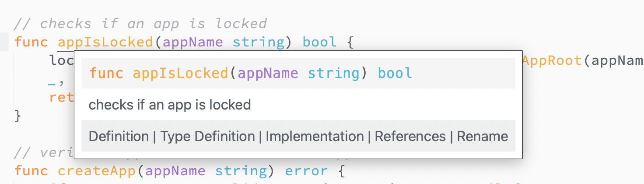Viewport: 644px width, 184px height.
Task: Click the string type in appIsLocked signature
Action: (x=258, y=42)
